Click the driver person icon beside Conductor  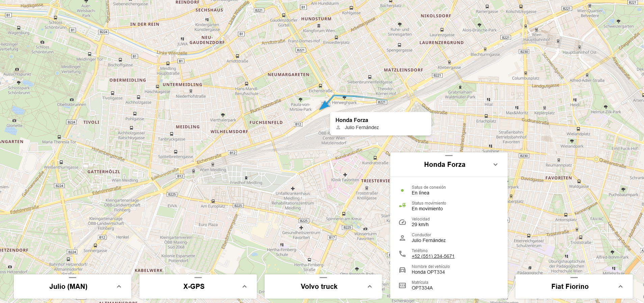(402, 238)
